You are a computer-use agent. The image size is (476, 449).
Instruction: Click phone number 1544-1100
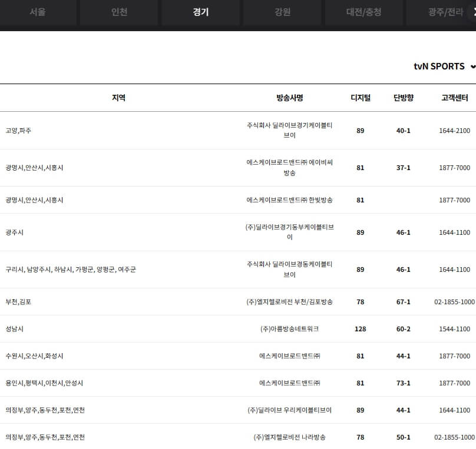pos(454,329)
